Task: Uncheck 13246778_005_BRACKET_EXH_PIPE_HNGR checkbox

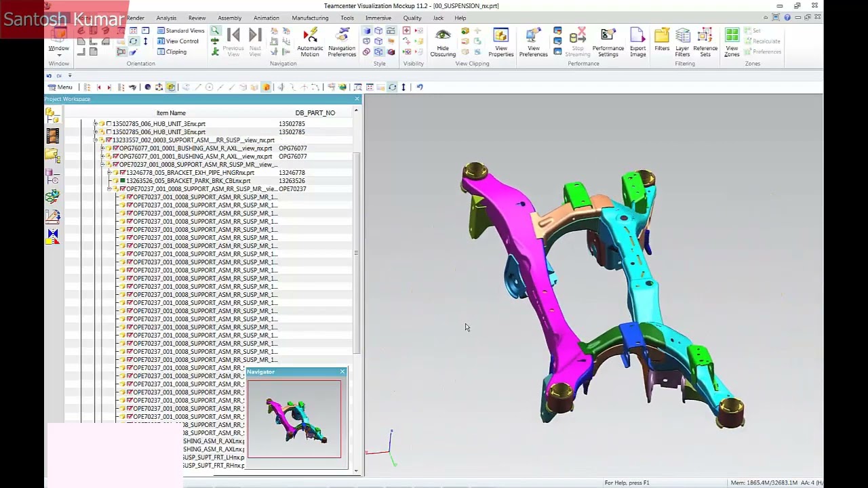Action: (x=122, y=173)
